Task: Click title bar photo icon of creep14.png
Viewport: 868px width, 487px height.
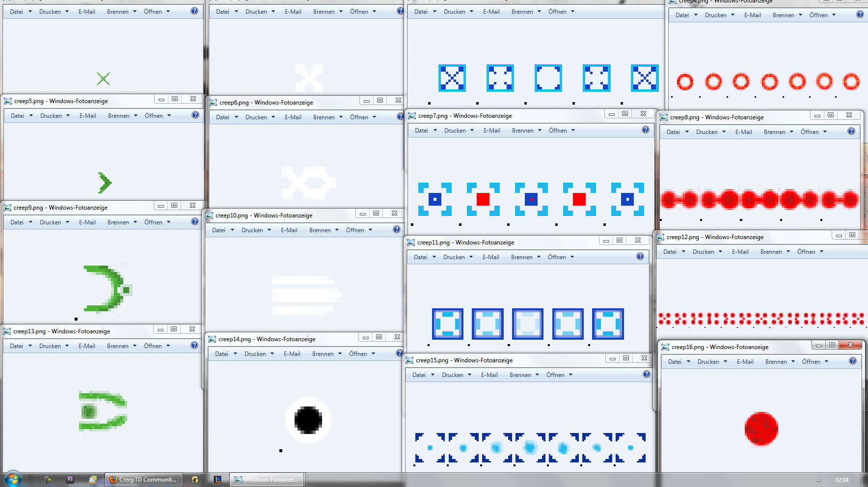Action: tap(212, 339)
